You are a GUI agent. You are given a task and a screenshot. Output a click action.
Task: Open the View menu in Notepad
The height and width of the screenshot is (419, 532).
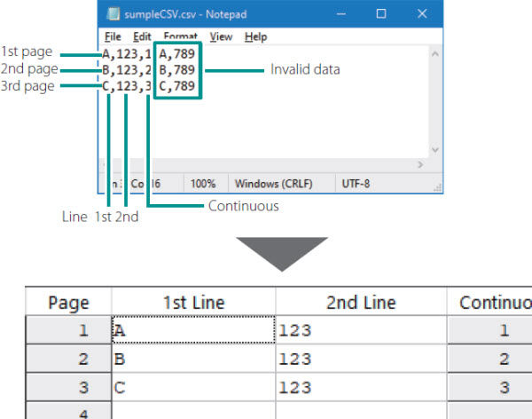click(221, 37)
